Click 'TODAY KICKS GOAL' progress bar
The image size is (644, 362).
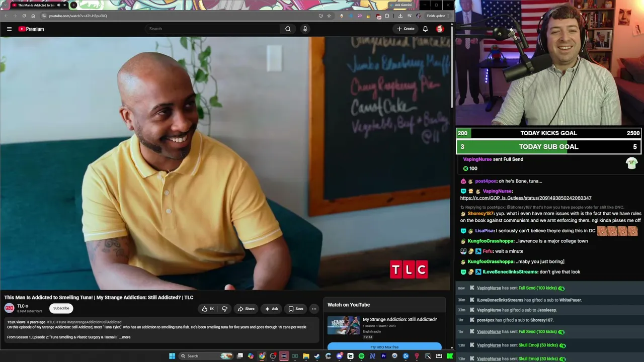click(x=549, y=133)
